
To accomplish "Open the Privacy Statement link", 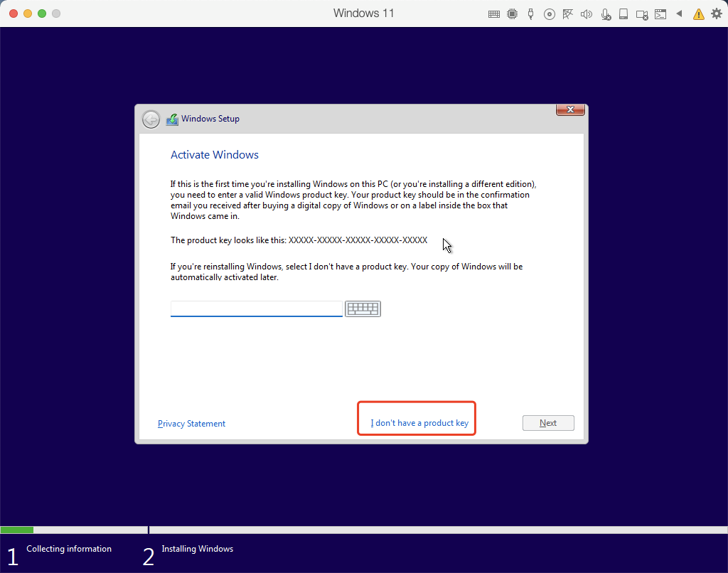I will [x=191, y=424].
